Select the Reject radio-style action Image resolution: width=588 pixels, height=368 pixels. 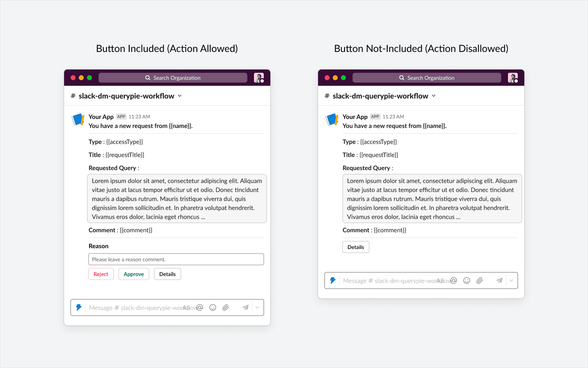101,274
